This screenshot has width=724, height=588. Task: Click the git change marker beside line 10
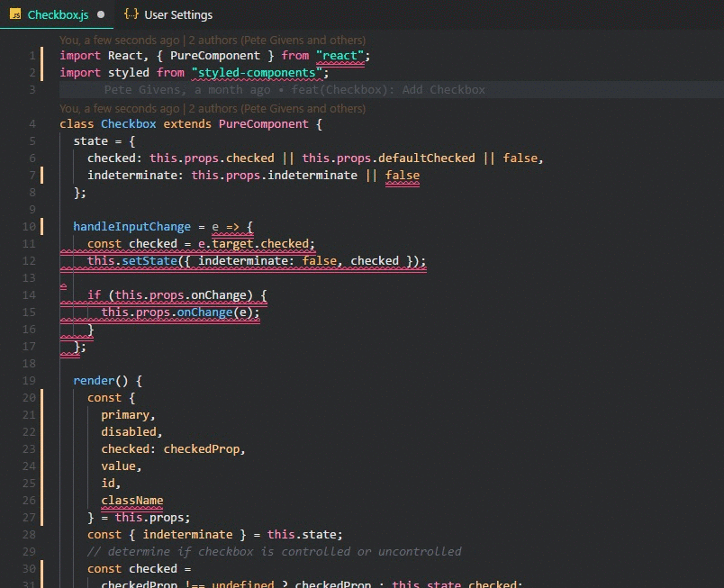[x=42, y=227]
